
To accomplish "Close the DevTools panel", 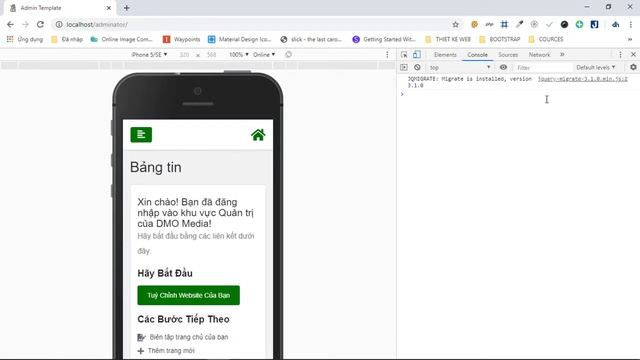I will [x=633, y=54].
